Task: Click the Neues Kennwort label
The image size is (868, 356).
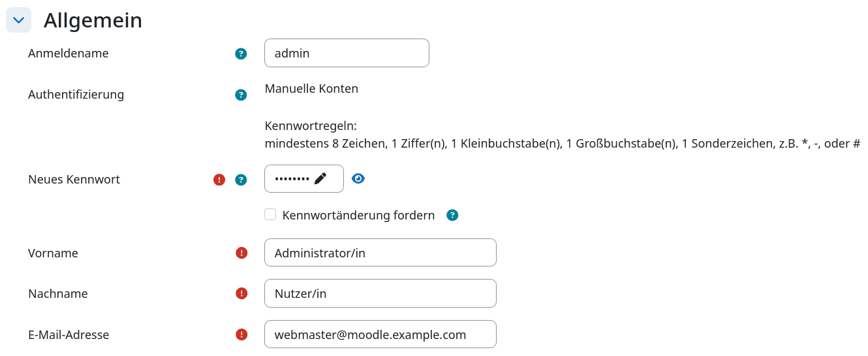Action: coord(74,180)
